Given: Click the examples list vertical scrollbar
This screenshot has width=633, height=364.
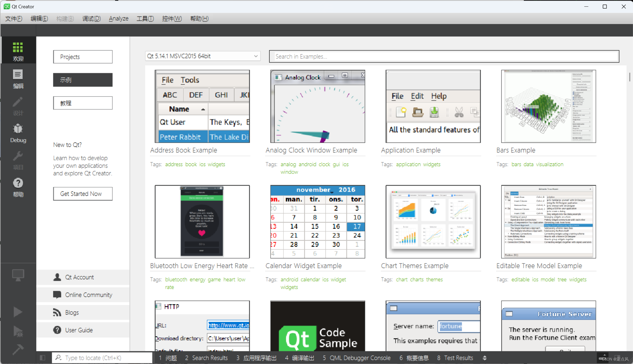Looking at the screenshot, I should tap(630, 78).
